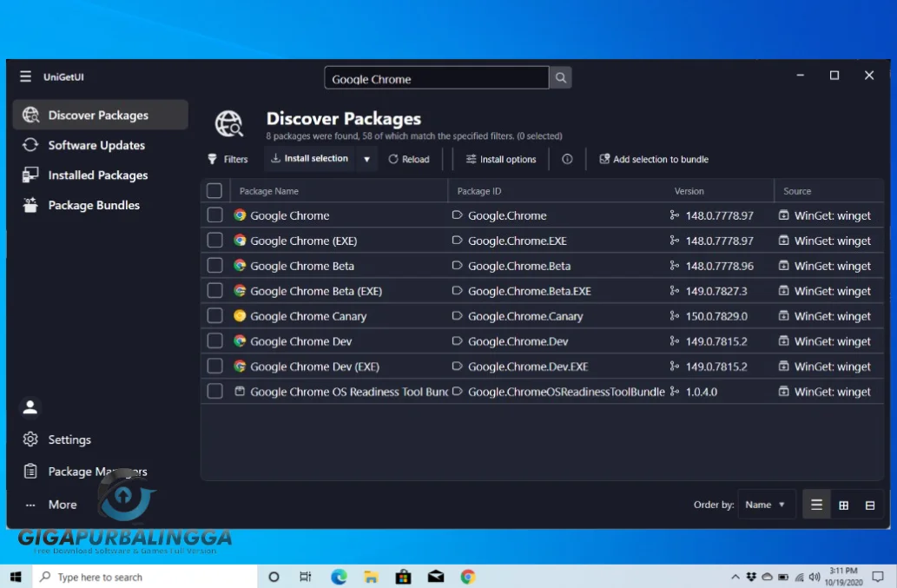Open Microsoft Store from taskbar
The width and height of the screenshot is (897, 588).
coord(403,577)
